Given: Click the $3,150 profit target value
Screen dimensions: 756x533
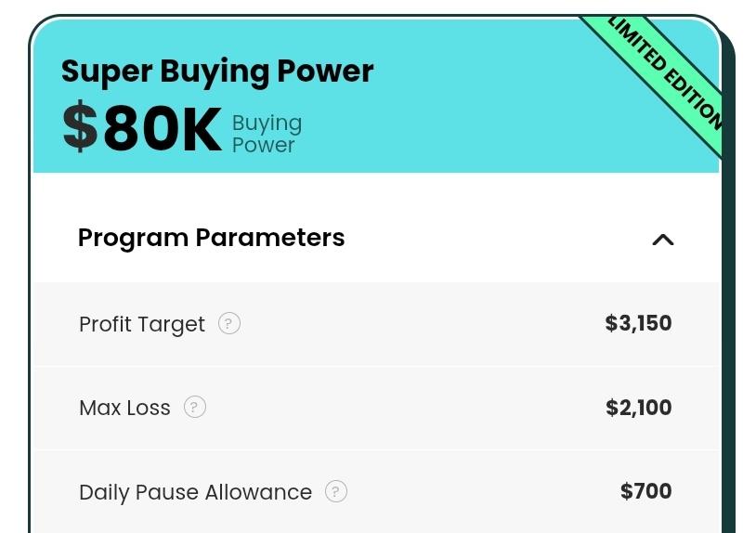Looking at the screenshot, I should click(638, 323).
